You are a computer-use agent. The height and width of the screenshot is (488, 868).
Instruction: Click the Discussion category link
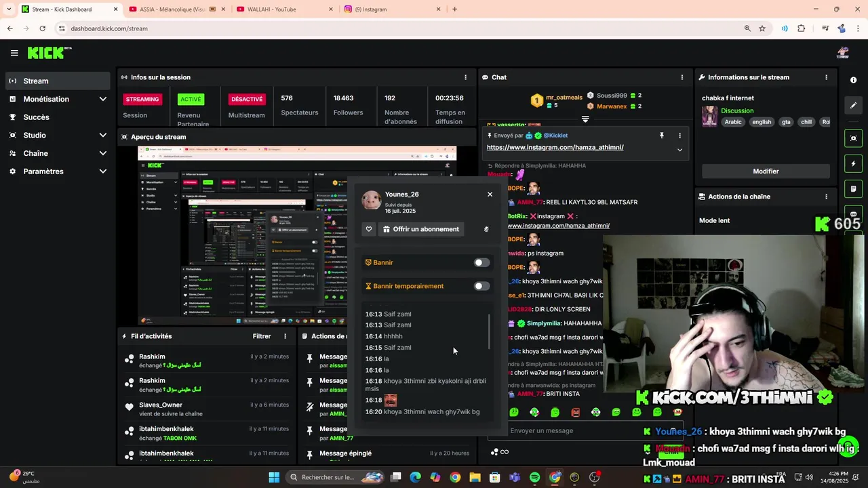click(x=737, y=110)
